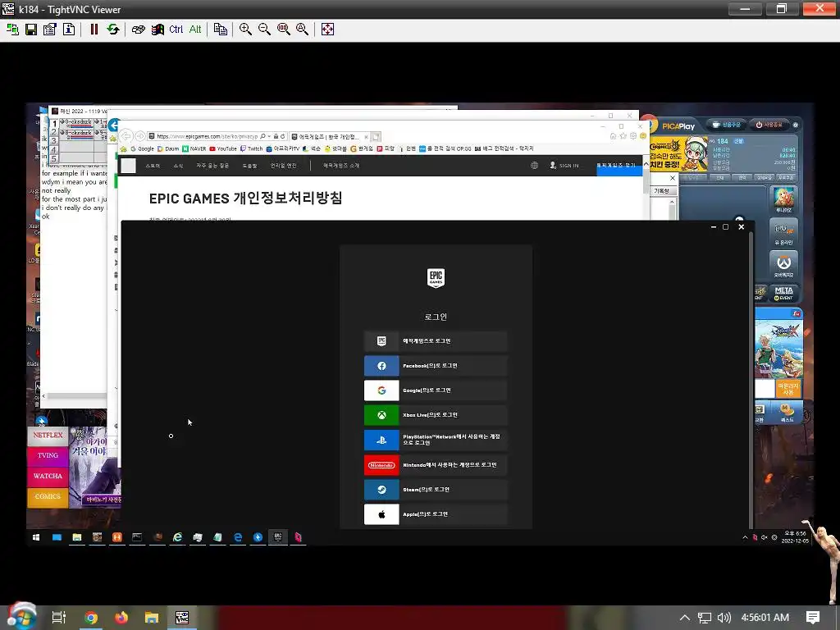Send Ctrl+Esc (Windows flag) to remote

(157, 30)
